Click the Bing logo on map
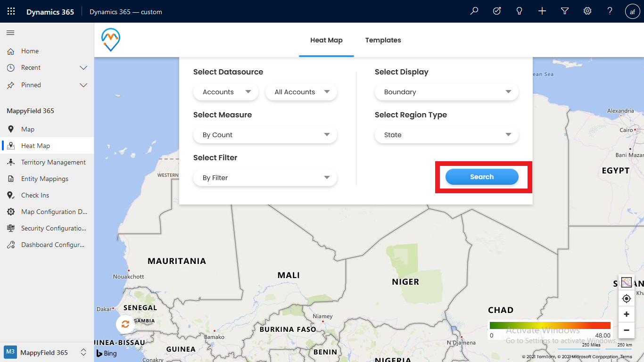This screenshot has height=362, width=644. click(x=107, y=353)
